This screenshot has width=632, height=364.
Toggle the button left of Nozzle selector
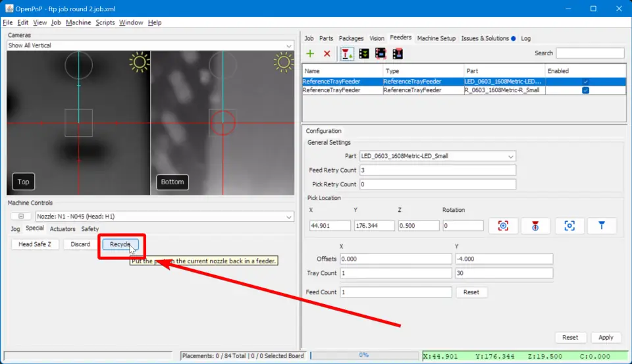(20, 217)
